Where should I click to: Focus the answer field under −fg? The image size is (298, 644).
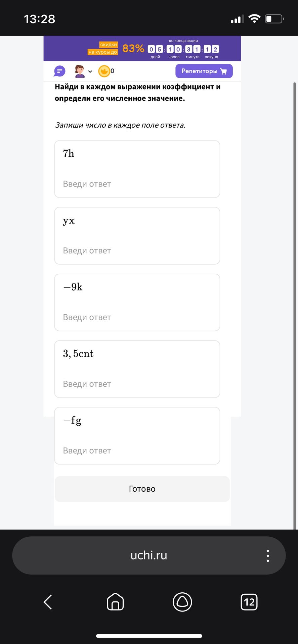pos(137,451)
